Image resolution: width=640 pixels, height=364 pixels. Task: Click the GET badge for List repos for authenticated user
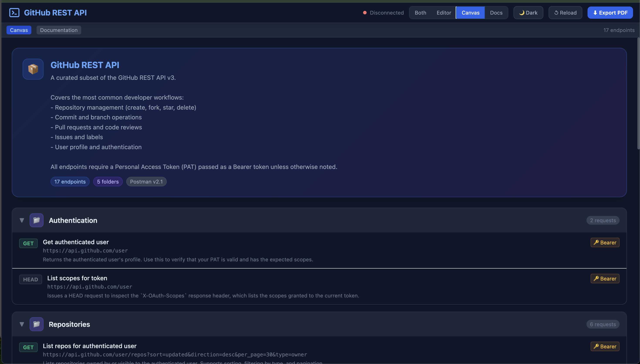(x=28, y=347)
